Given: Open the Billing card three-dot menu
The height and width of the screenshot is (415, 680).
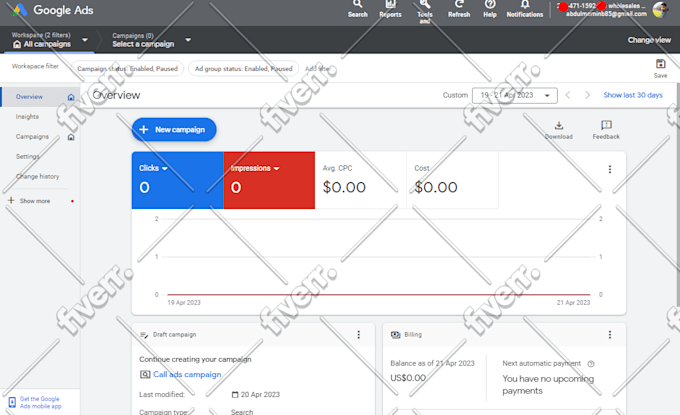Looking at the screenshot, I should pos(610,334).
